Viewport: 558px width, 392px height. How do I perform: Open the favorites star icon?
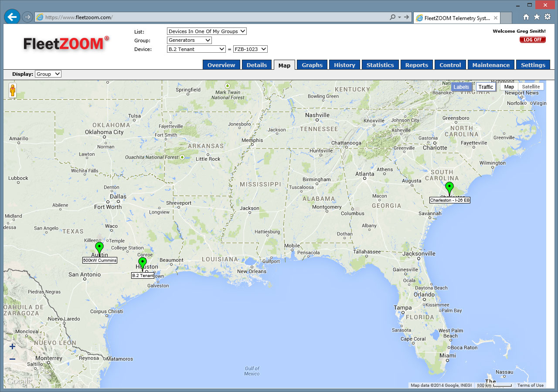point(537,17)
